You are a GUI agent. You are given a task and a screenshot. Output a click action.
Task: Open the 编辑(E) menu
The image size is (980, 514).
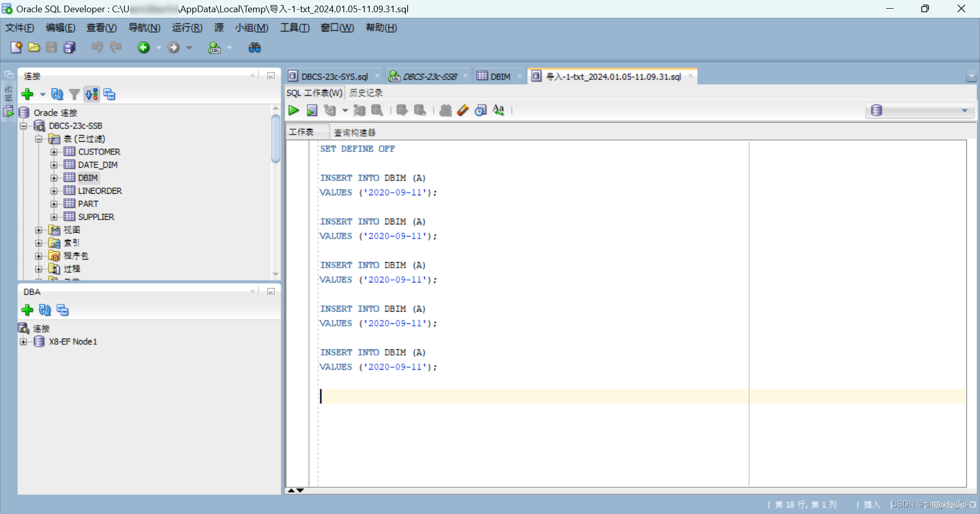(x=60, y=28)
